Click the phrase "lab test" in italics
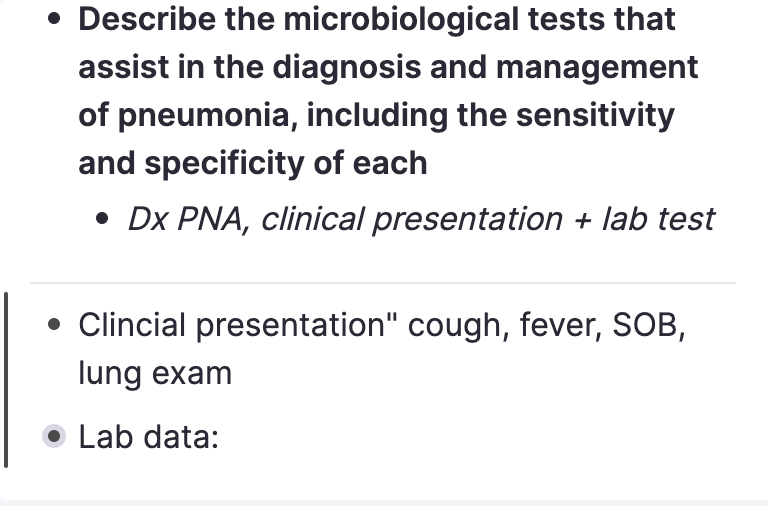This screenshot has height=506, width=768. tap(658, 218)
